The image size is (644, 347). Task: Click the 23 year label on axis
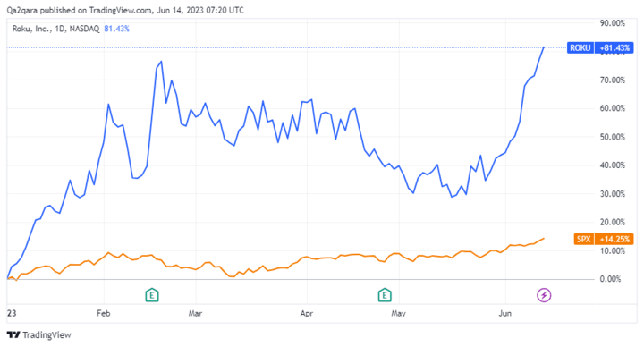pos(12,313)
